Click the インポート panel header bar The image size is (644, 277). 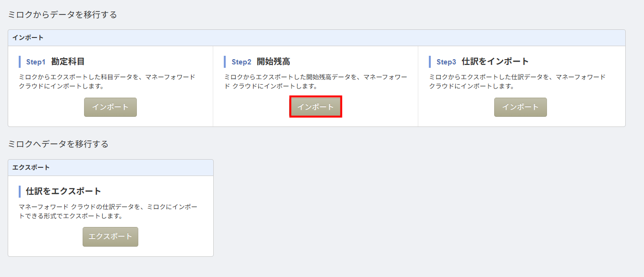316,38
